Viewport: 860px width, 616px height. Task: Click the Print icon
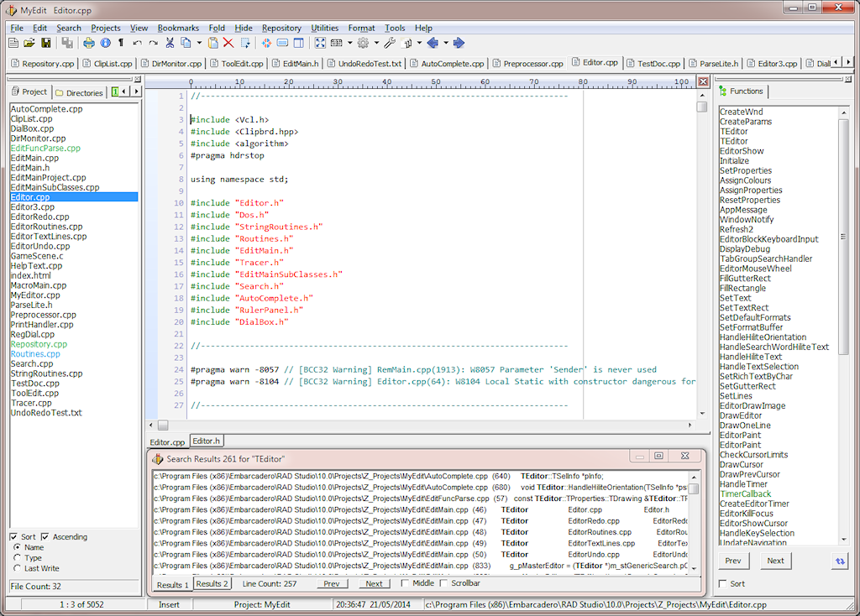point(89,43)
